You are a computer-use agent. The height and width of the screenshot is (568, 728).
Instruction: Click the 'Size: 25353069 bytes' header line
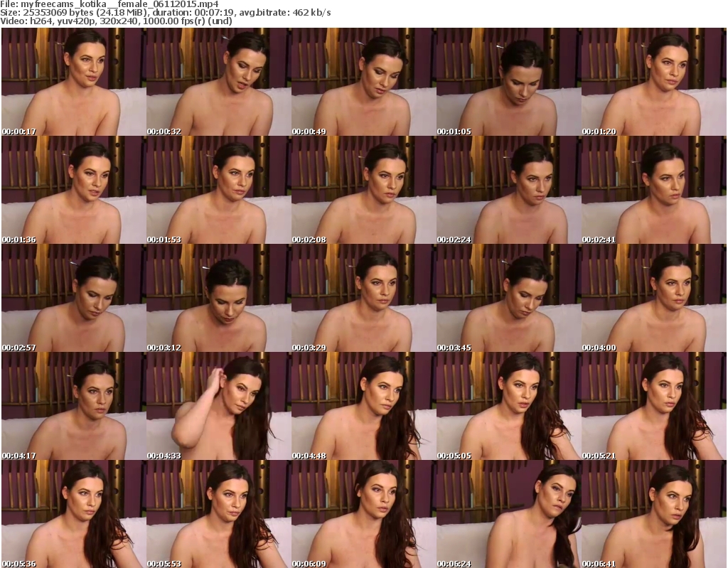coord(166,13)
